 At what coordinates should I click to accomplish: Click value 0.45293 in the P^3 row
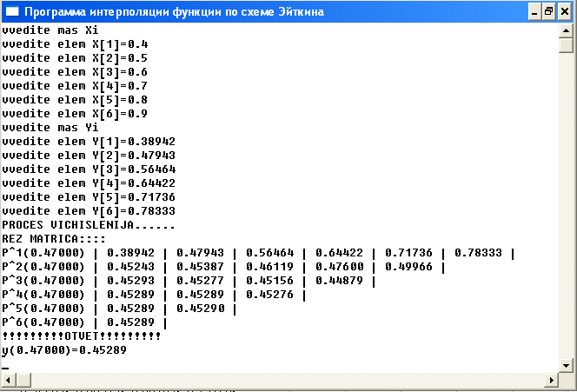pos(130,281)
